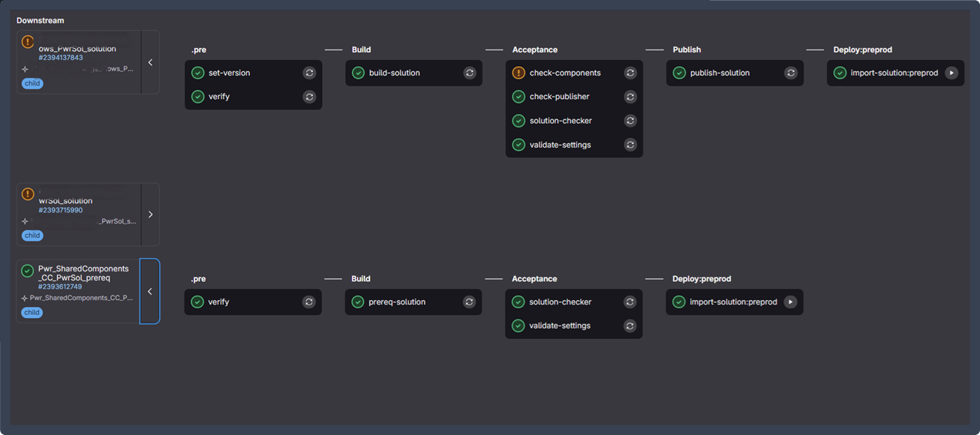Collapse the Pwr_SharedComponents_CC_PwrSol_prereq pipeline
The height and width of the screenshot is (435, 980).
[149, 291]
